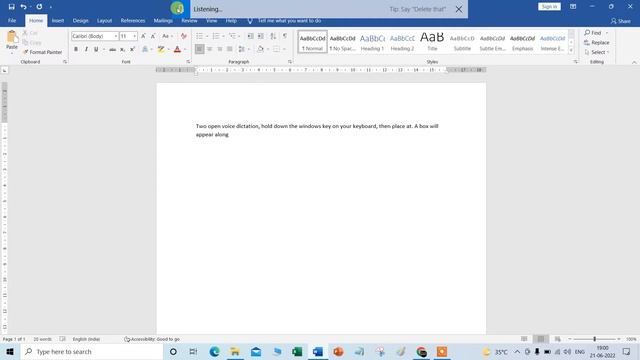Switch to the Mailings tab
The image size is (640, 360).
click(x=163, y=20)
